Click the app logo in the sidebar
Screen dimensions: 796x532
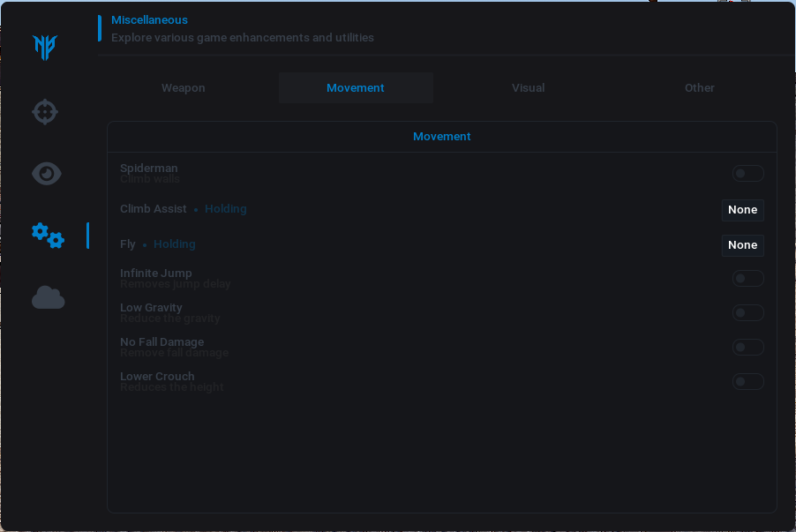click(x=45, y=48)
